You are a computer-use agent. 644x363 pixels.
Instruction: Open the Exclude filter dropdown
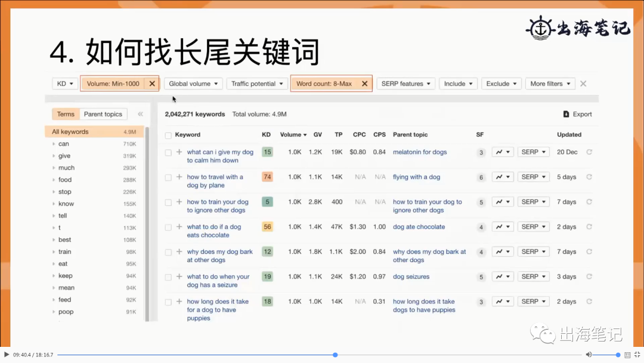501,84
